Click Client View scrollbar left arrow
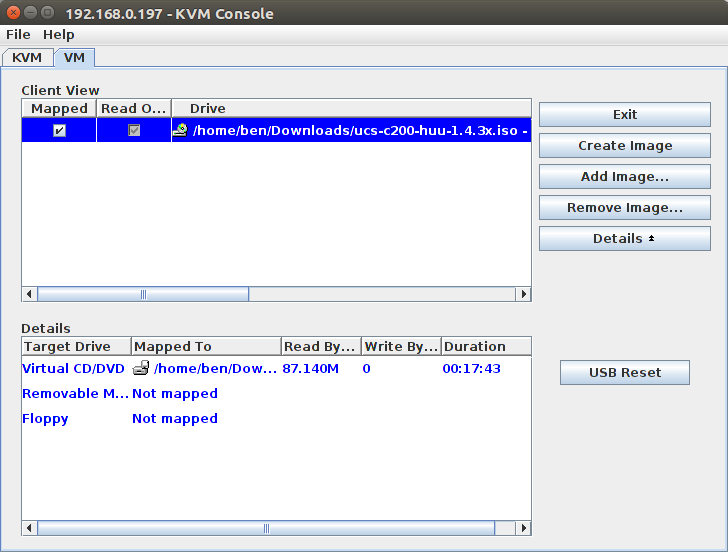 (29, 294)
